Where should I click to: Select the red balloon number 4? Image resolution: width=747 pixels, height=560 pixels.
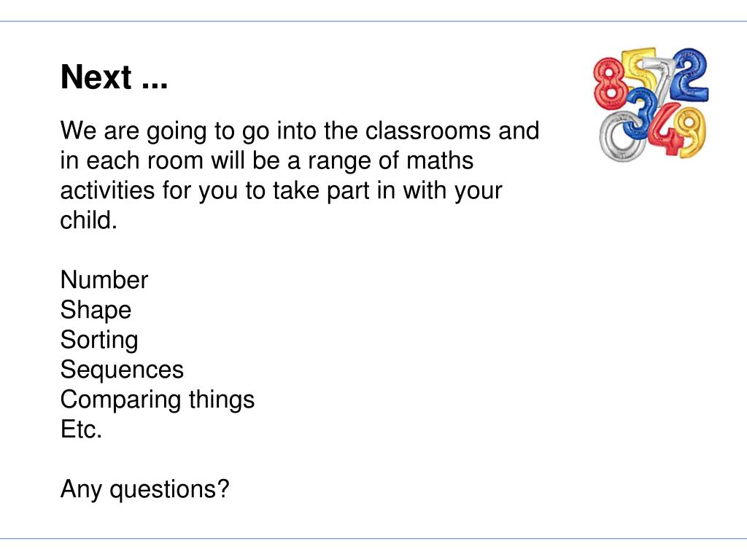pyautogui.click(x=666, y=130)
